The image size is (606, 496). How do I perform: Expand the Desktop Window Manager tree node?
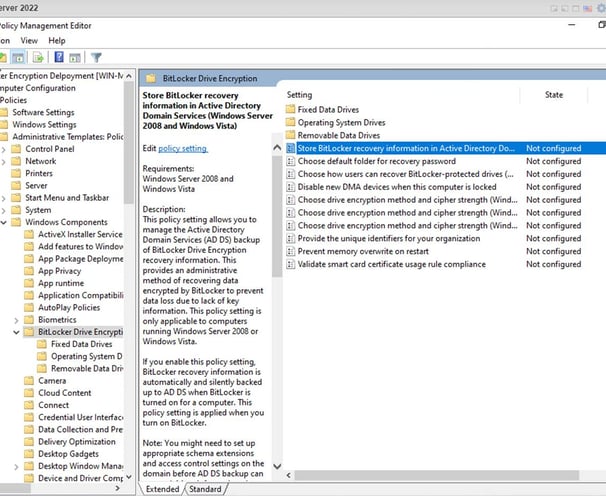point(16,467)
